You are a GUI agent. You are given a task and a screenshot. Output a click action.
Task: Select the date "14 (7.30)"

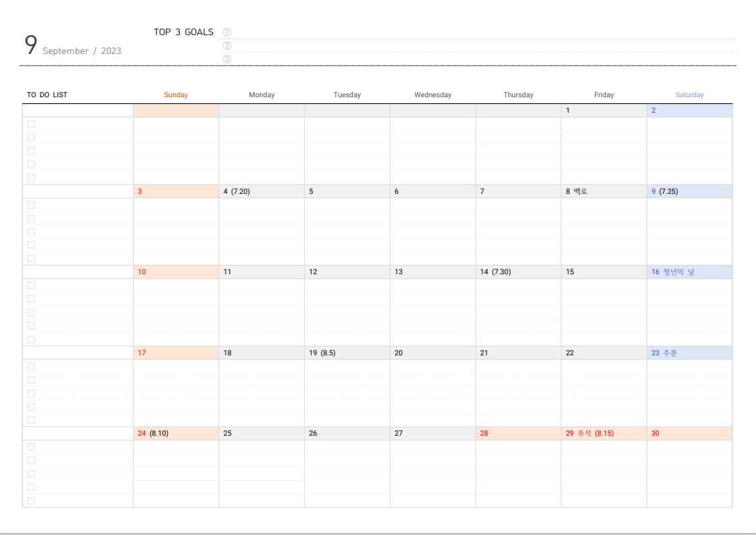[x=518, y=272]
